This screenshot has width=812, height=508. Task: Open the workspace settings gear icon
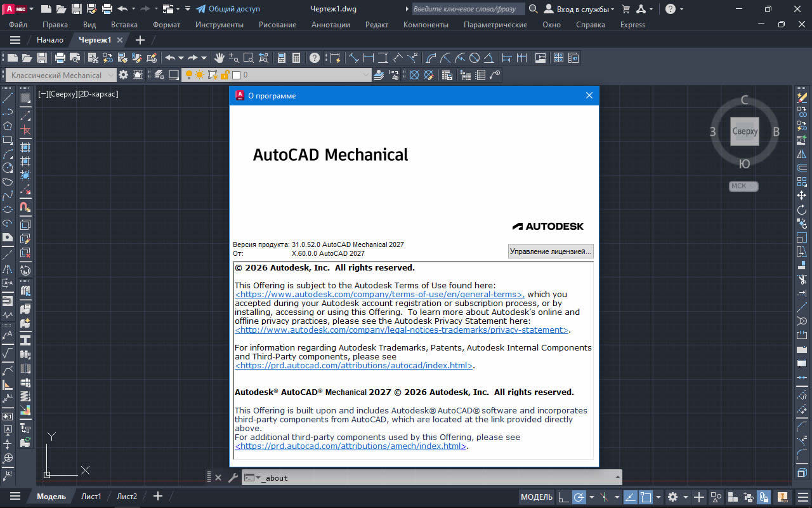(x=123, y=75)
